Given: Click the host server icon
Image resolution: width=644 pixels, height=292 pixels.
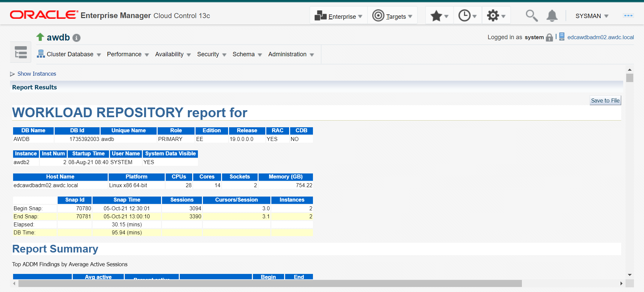Looking at the screenshot, I should (562, 36).
